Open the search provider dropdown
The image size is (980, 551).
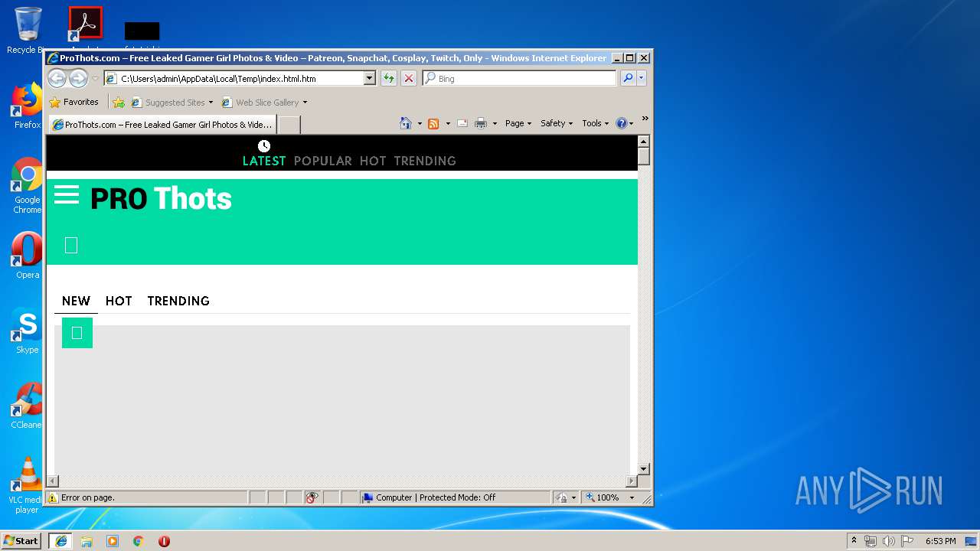(x=642, y=78)
